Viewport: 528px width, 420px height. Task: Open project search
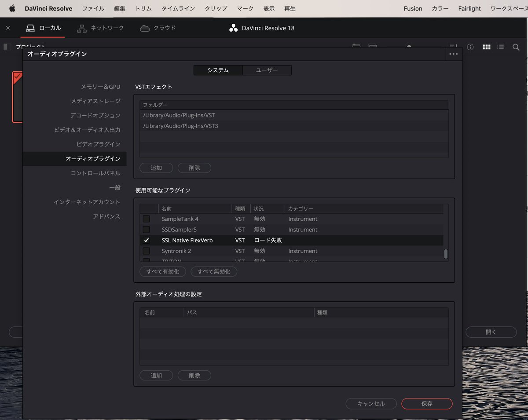(516, 47)
